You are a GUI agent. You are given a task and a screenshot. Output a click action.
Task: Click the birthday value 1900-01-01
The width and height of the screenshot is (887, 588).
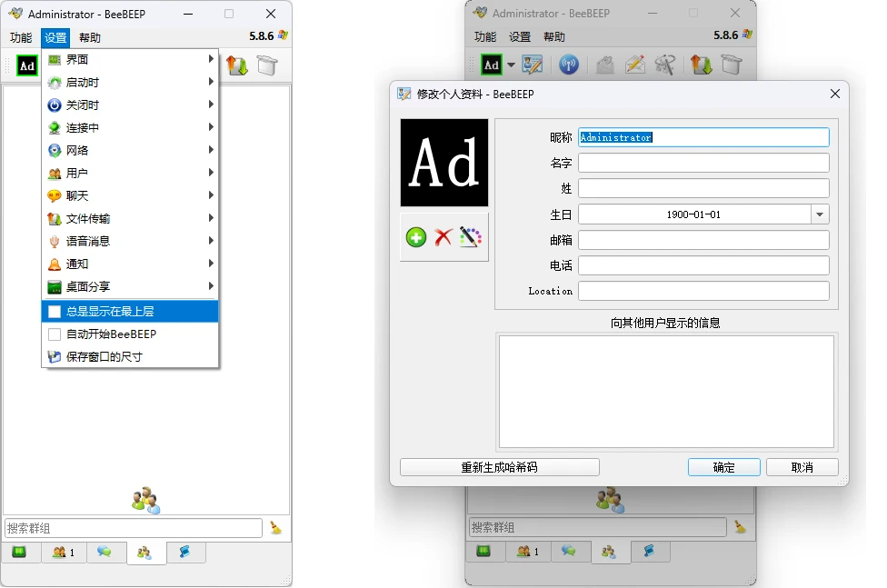(x=693, y=214)
